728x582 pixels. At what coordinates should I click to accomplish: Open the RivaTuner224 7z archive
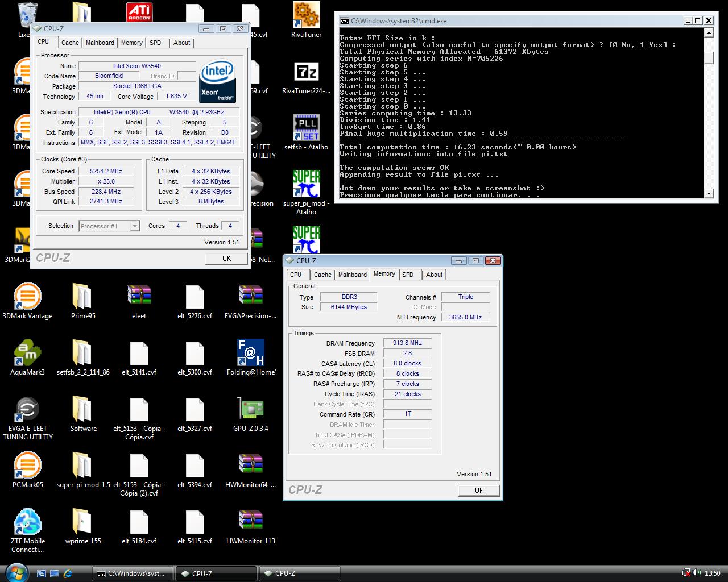pyautogui.click(x=306, y=77)
